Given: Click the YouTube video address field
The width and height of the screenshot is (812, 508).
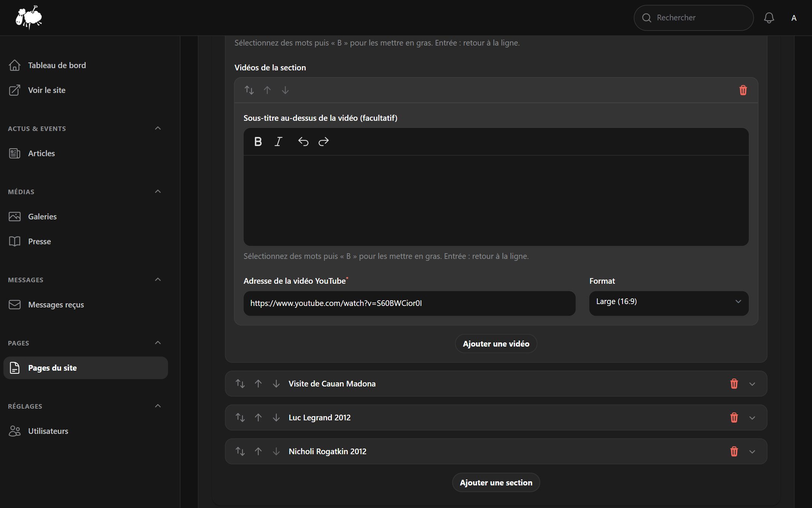Looking at the screenshot, I should pyautogui.click(x=409, y=303).
